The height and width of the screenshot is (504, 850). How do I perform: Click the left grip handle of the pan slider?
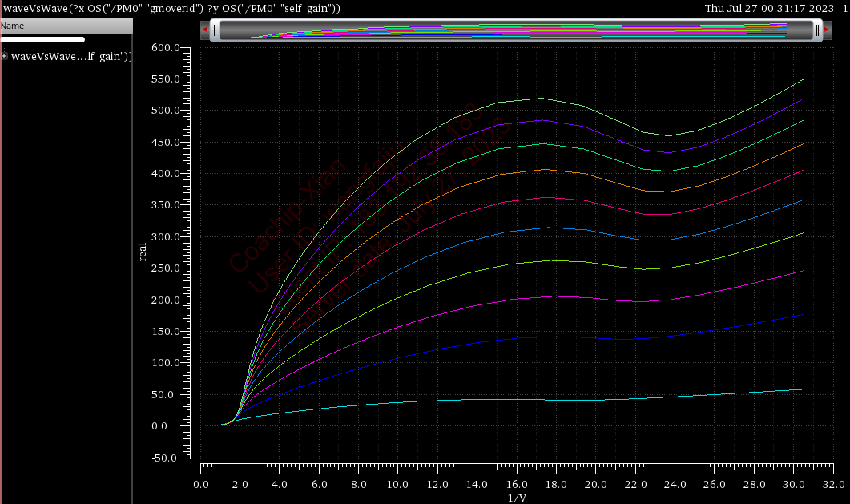click(215, 30)
